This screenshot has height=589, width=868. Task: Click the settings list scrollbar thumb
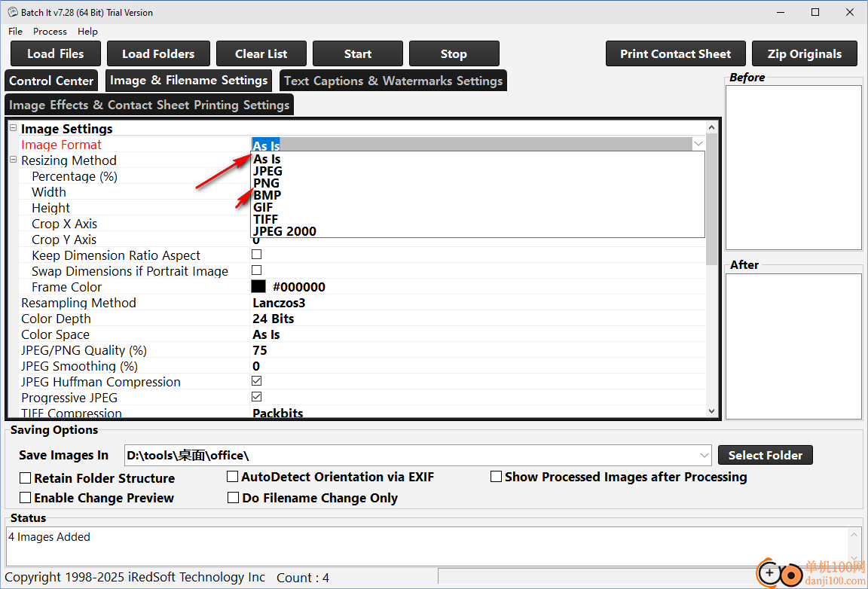coord(712,199)
